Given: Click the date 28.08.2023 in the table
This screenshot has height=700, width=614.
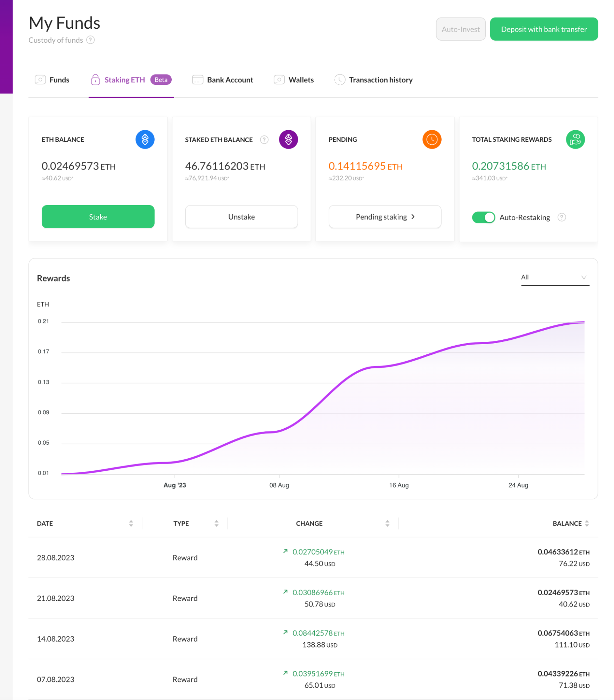Looking at the screenshot, I should (55, 557).
